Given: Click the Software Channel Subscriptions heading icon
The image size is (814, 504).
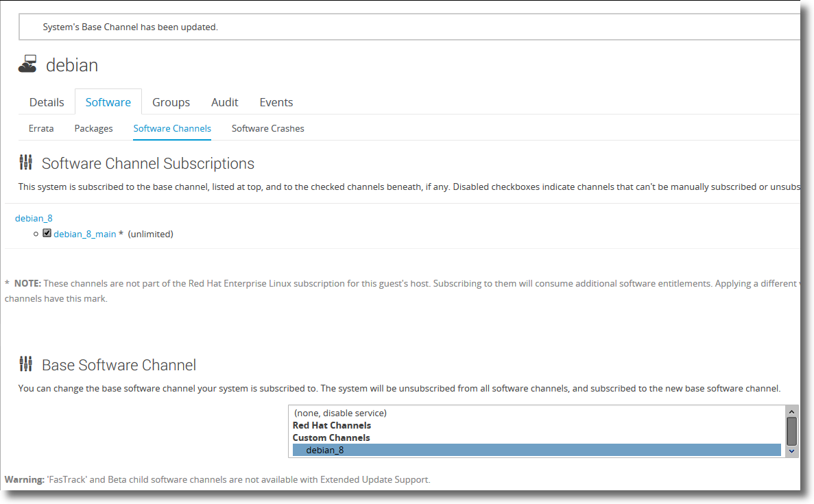Looking at the screenshot, I should (x=25, y=163).
